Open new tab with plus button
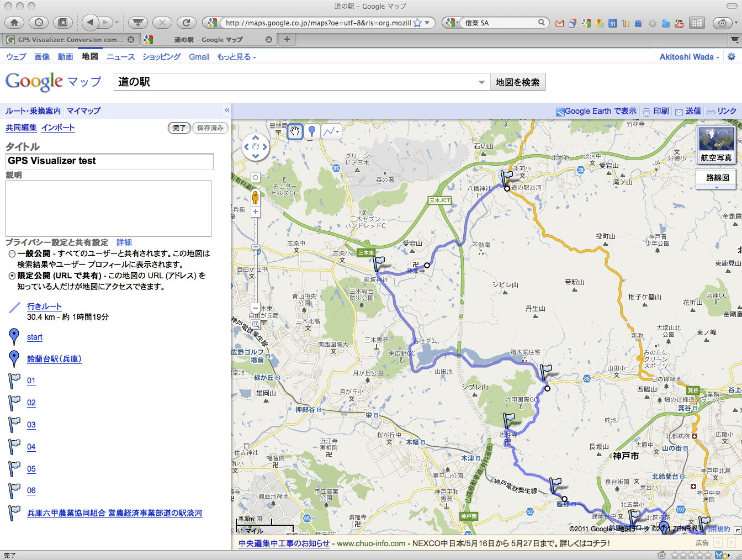 click(287, 39)
